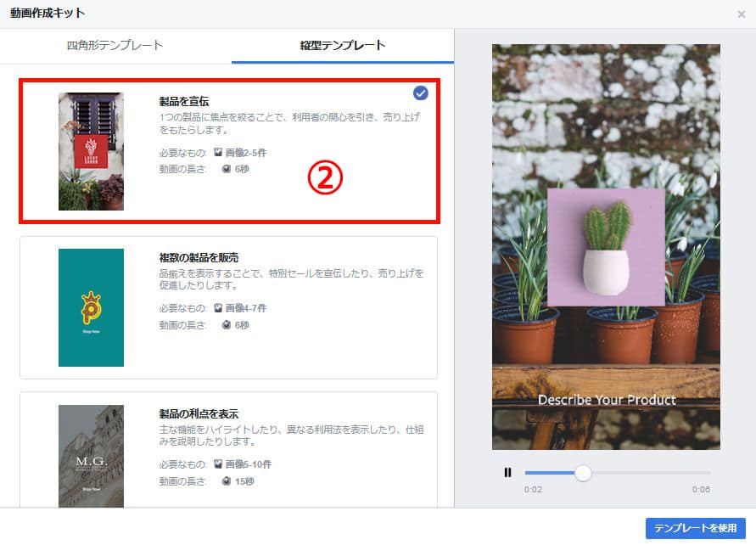Click the image icon beside 画像4-7件
Screen dimensions: 756x545
pyautogui.click(x=218, y=308)
